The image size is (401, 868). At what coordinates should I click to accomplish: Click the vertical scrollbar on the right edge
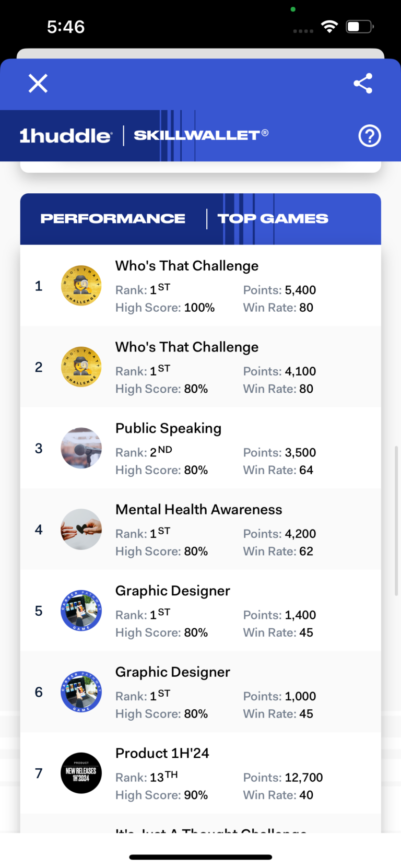(x=396, y=520)
